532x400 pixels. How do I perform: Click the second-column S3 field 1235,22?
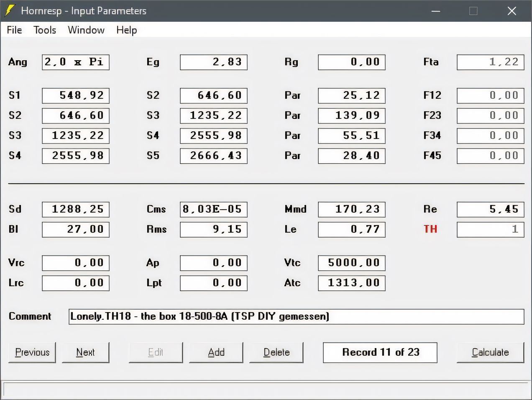[x=214, y=115]
